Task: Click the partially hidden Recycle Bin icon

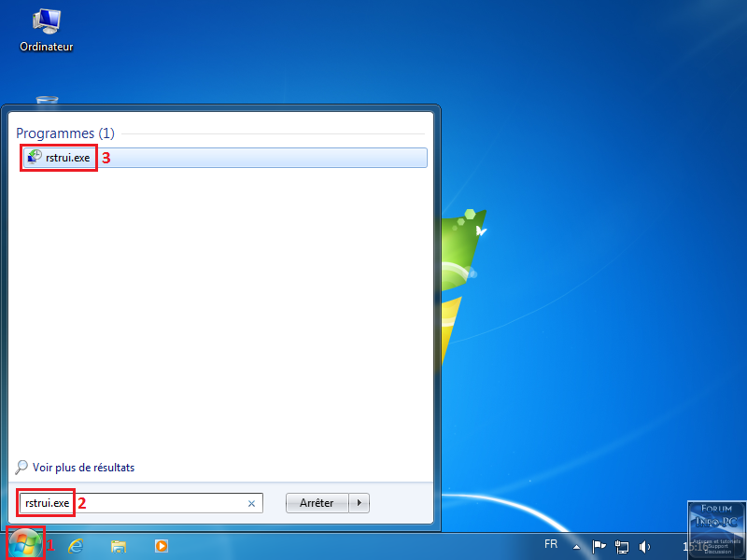Action: pos(46,98)
